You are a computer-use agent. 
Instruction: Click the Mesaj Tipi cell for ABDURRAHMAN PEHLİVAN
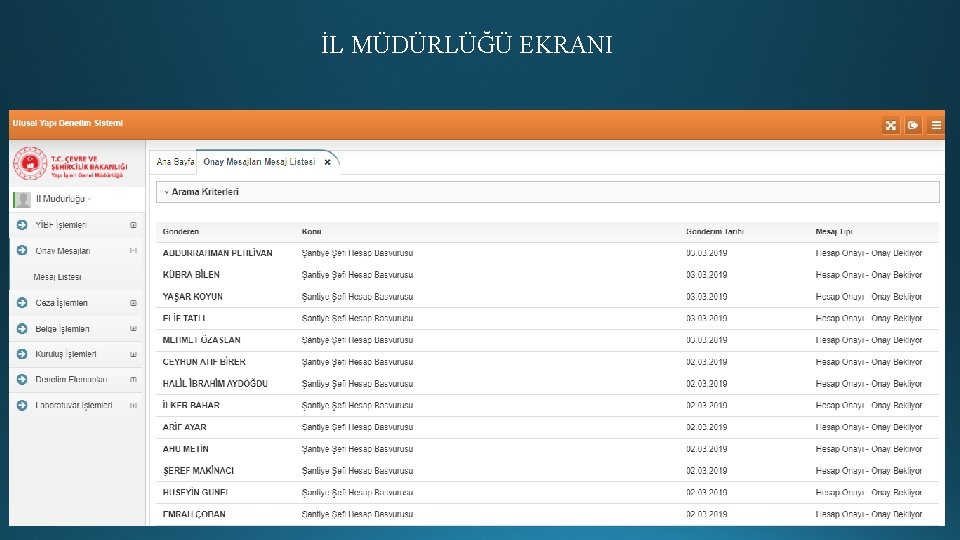[x=868, y=253]
